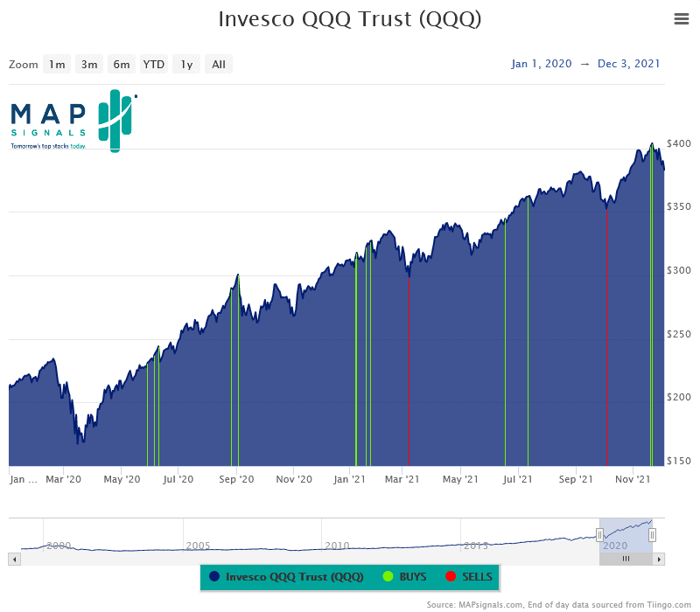
Task: Click the red sell marker in Oct '21
Action: [606, 337]
